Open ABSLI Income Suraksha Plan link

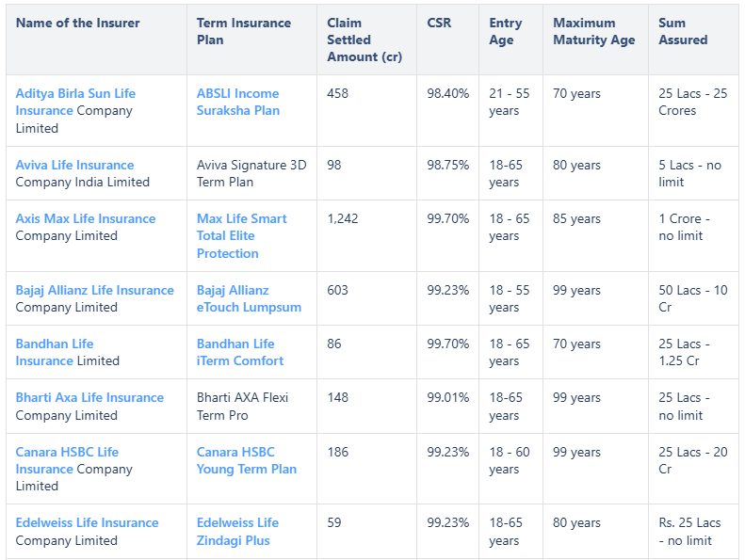pos(237,102)
